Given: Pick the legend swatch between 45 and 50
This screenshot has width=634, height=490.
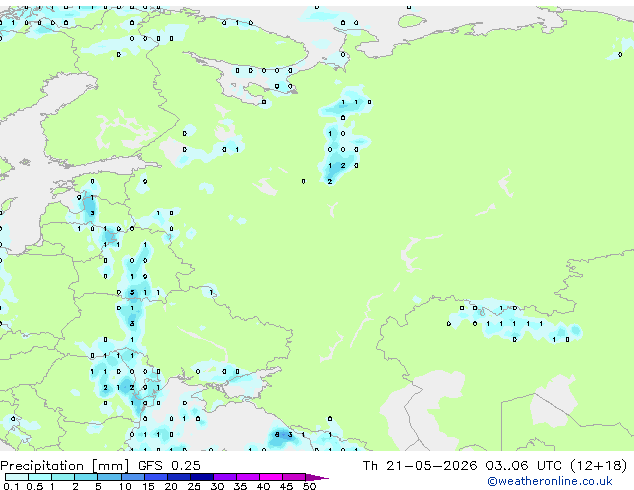Looking at the screenshot, I should point(294,477).
